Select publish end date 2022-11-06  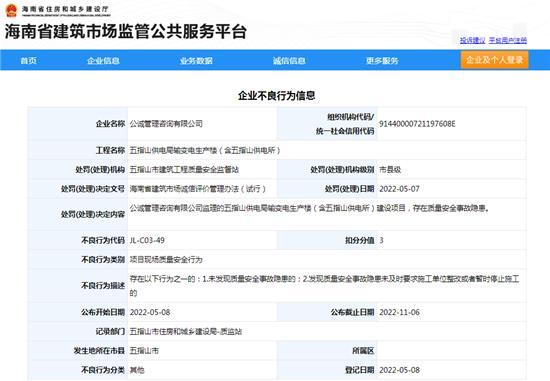coord(399,312)
